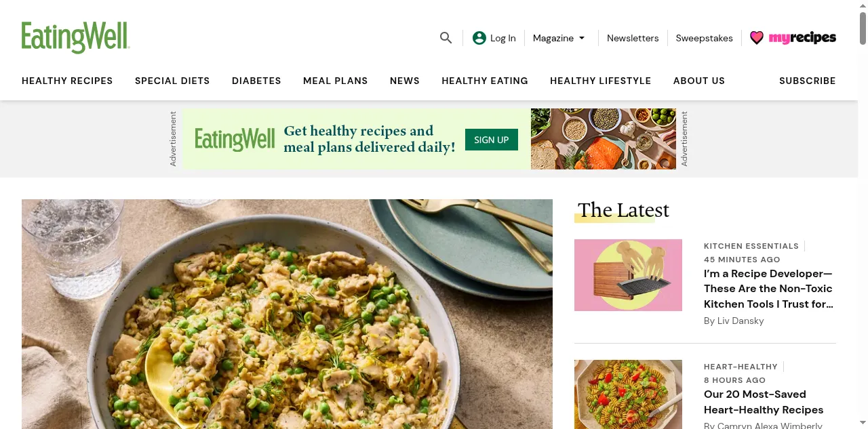Image resolution: width=868 pixels, height=429 pixels.
Task: Click the Sign Up ad button
Action: (492, 140)
